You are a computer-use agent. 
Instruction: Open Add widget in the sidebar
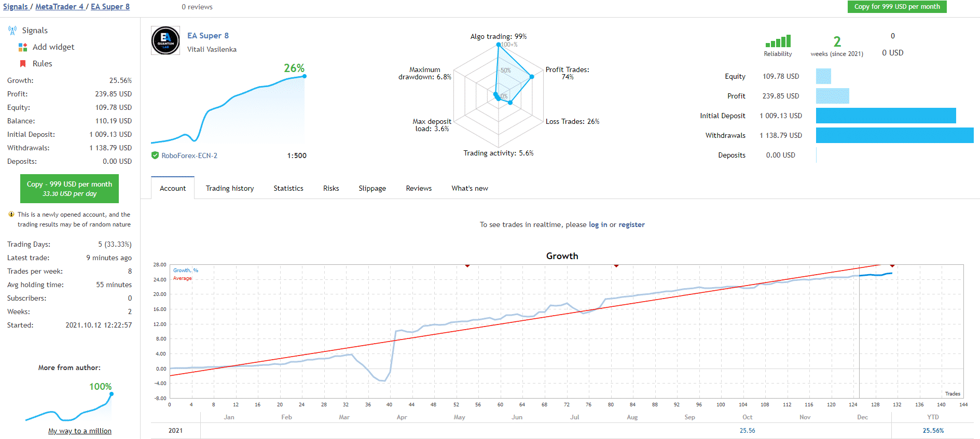point(53,47)
